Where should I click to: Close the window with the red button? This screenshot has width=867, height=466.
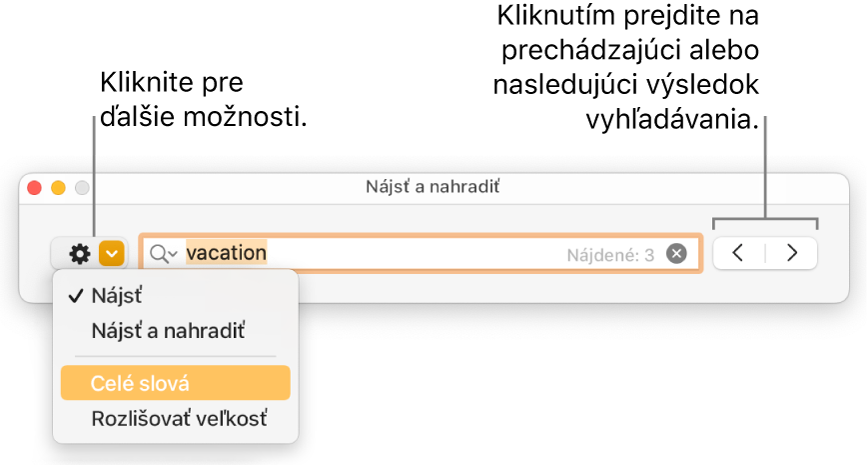tap(35, 187)
